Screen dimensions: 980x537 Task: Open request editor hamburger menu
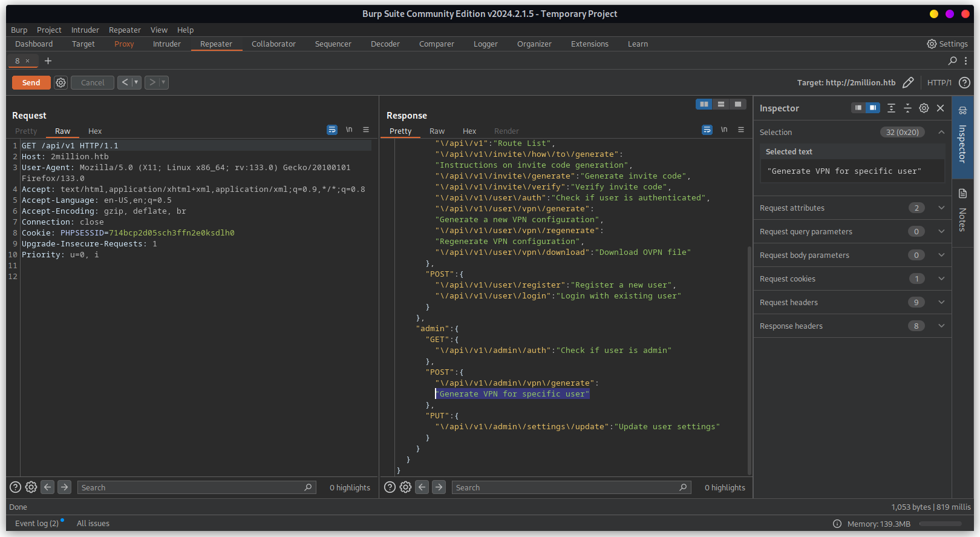366,130
